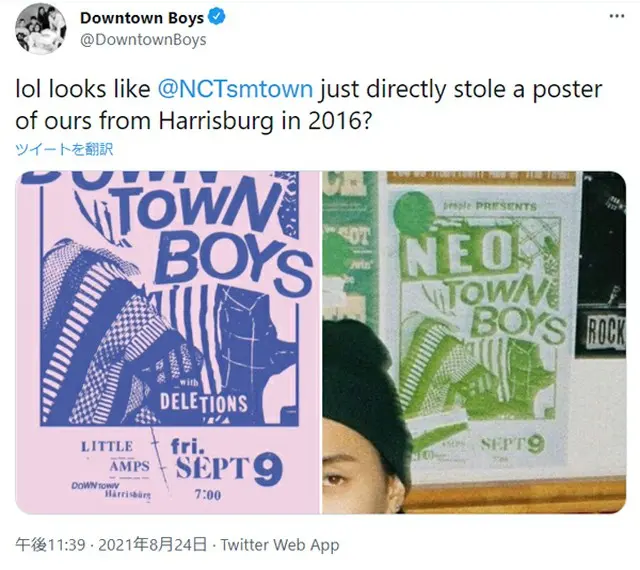The image size is (640, 570).
Task: Open the pink Downtown Boys poster image
Action: [167, 342]
